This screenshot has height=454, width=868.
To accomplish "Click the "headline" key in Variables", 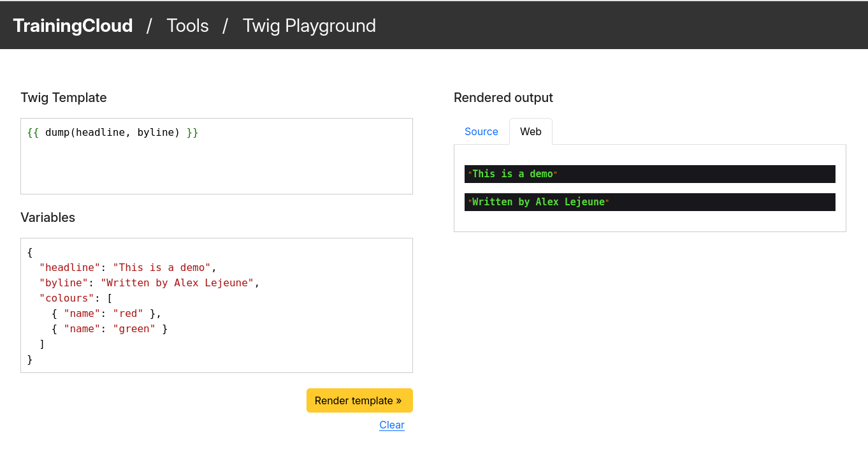I will (x=70, y=268).
